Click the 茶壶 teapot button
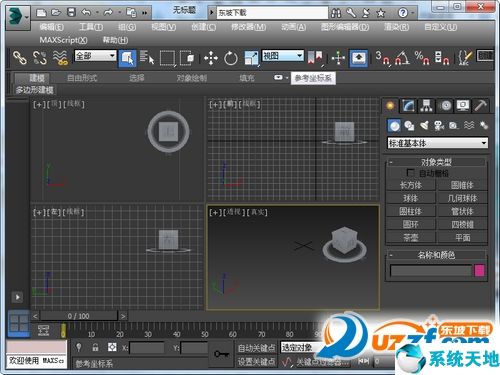The width and height of the screenshot is (500, 375). point(411,237)
